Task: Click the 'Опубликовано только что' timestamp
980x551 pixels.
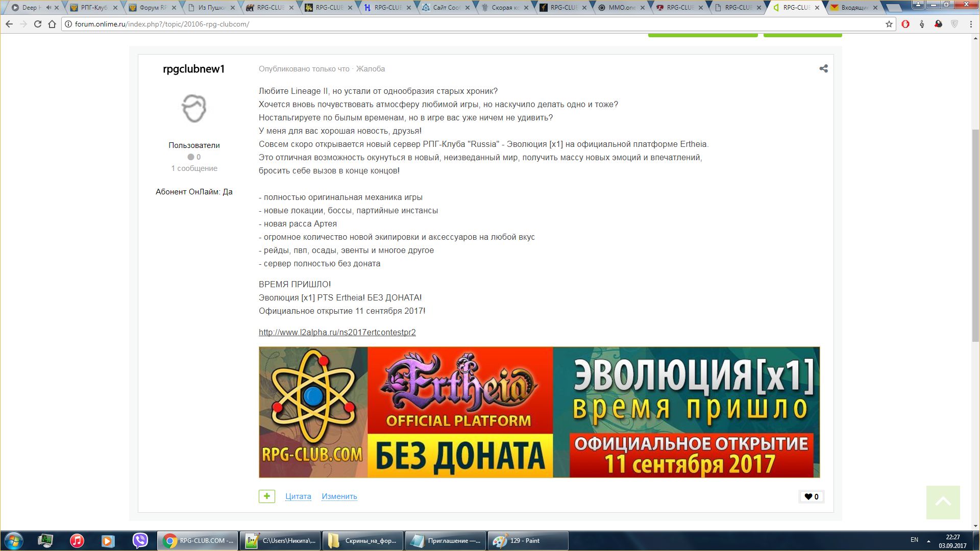Action: coord(304,69)
